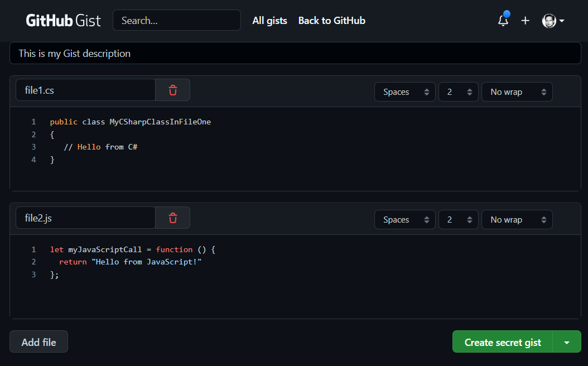Click the plus icon to create new gist
This screenshot has width=588, height=366.
(x=525, y=20)
